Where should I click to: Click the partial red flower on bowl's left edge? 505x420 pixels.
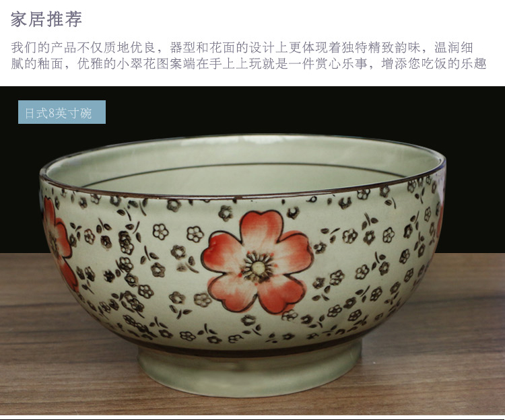58,242
